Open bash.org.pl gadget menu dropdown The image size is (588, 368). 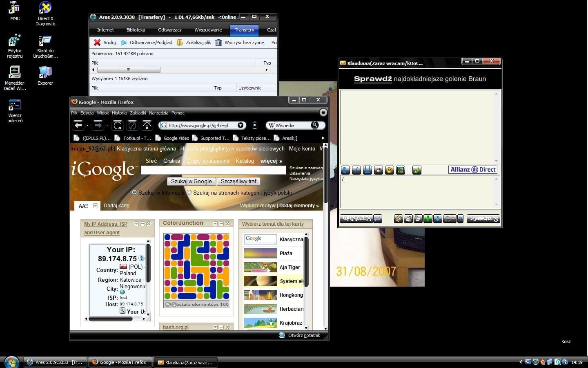pos(215,327)
